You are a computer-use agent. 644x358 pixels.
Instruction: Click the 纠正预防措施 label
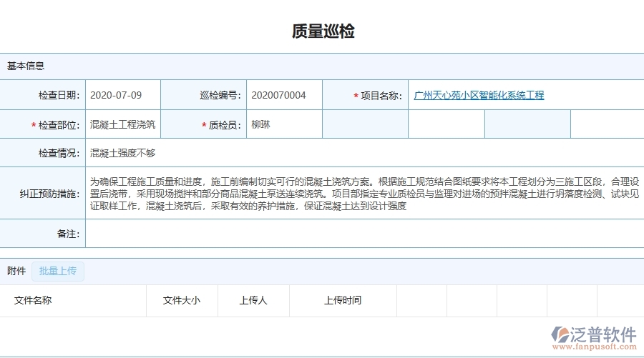(49, 194)
